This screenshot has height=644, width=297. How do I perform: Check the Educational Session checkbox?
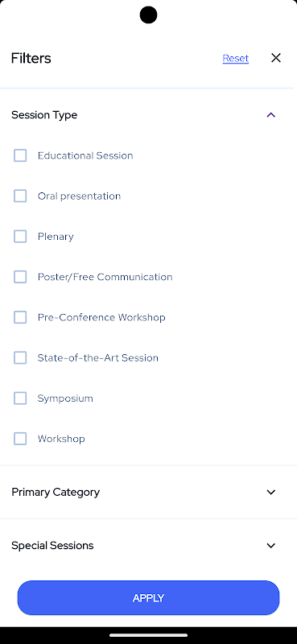pos(20,155)
